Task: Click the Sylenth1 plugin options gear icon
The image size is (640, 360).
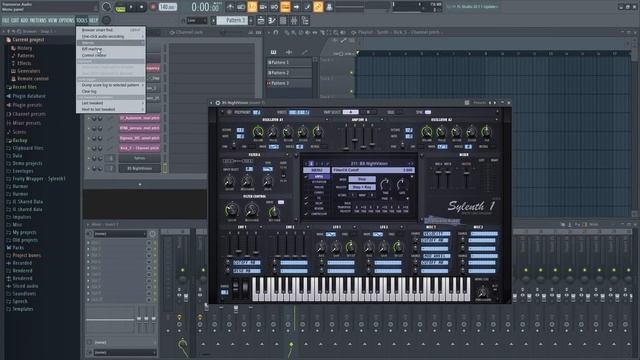Action: [x=218, y=103]
